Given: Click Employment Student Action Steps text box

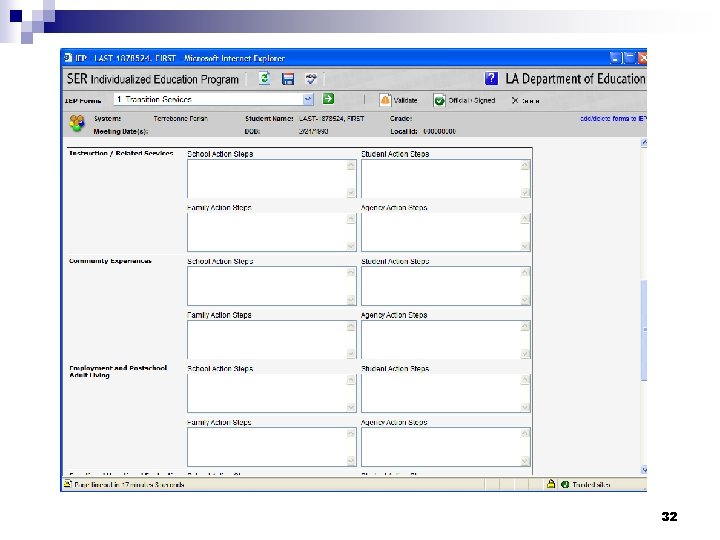Looking at the screenshot, I should pyautogui.click(x=445, y=394).
